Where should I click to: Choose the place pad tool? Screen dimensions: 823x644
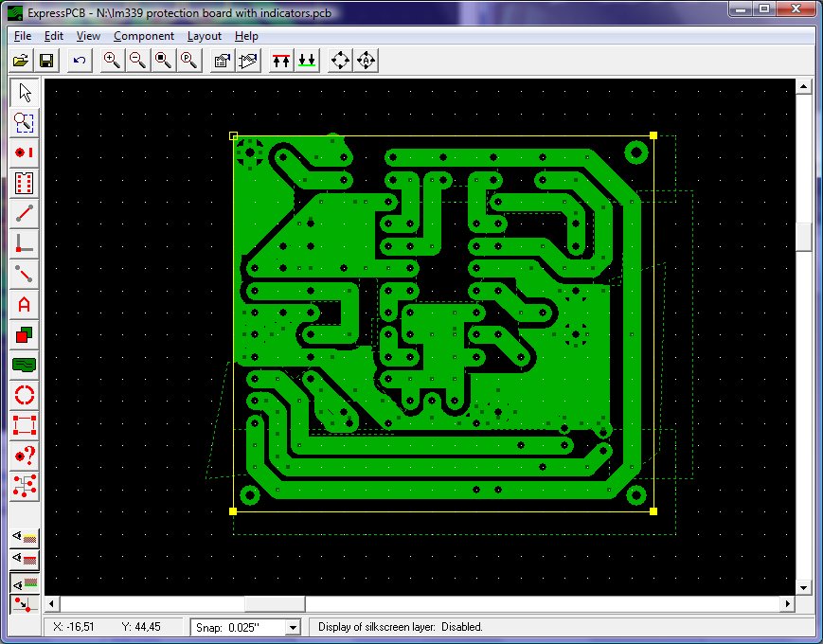click(25, 152)
